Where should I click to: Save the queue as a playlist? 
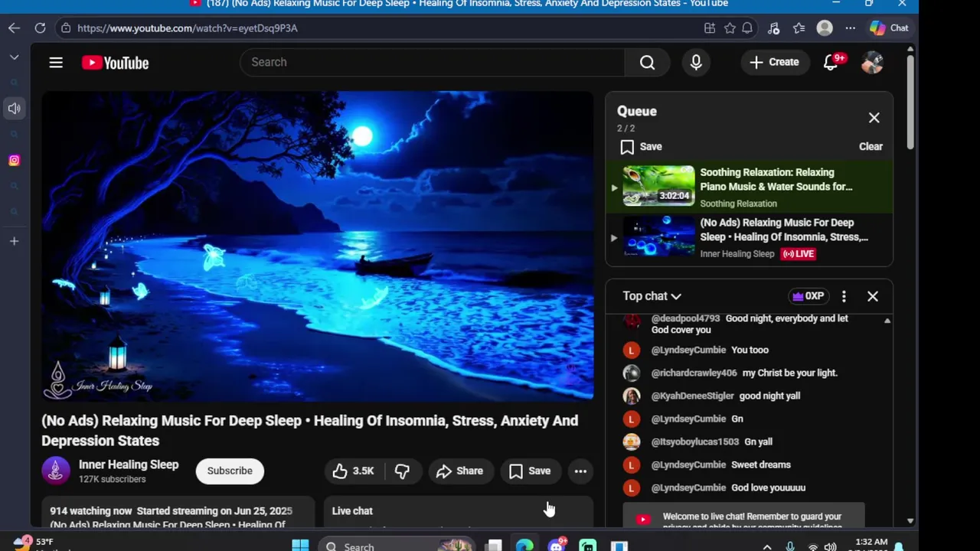(642, 146)
